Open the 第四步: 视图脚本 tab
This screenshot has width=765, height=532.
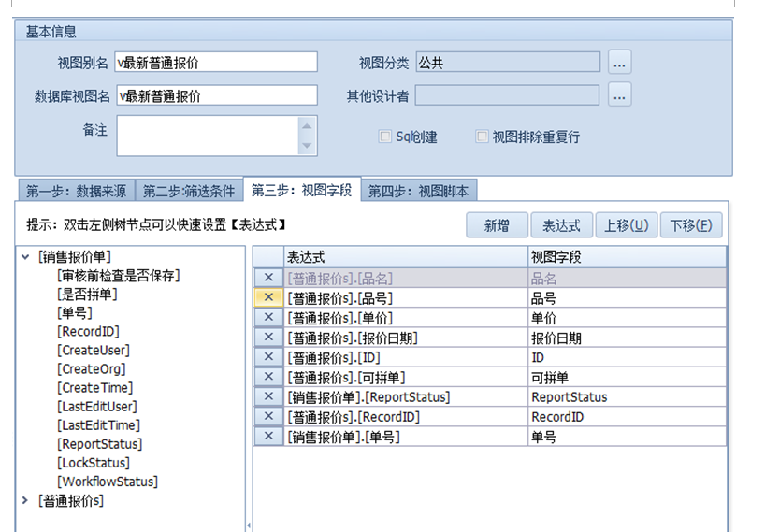(x=420, y=191)
